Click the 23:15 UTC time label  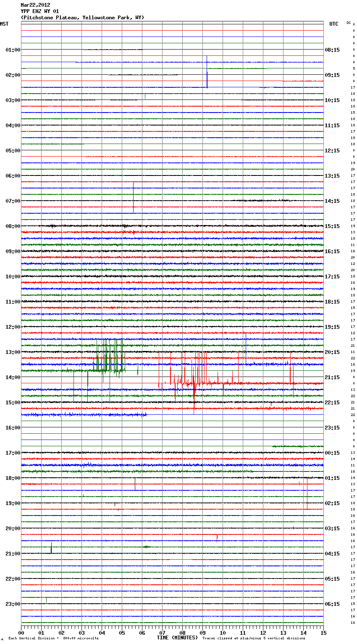(x=332, y=428)
